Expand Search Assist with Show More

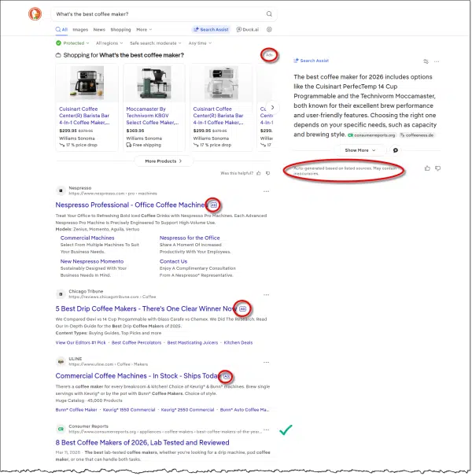[360, 150]
